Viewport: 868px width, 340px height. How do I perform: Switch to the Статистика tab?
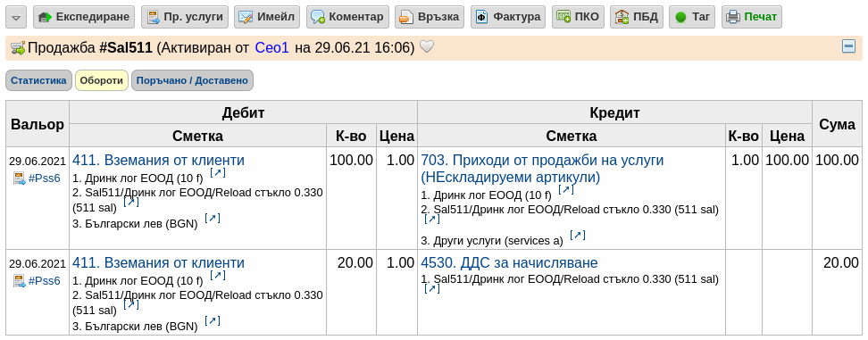coord(38,80)
